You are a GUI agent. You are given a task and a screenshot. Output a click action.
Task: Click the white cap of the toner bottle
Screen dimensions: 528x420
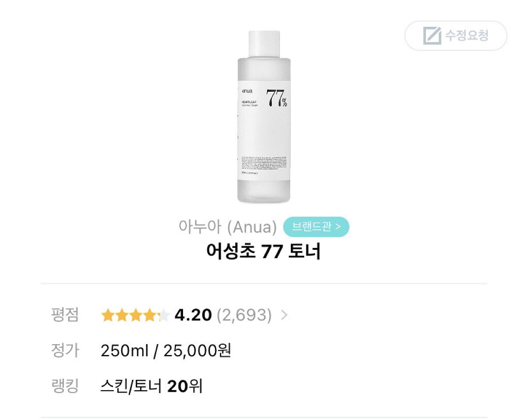pos(264,44)
